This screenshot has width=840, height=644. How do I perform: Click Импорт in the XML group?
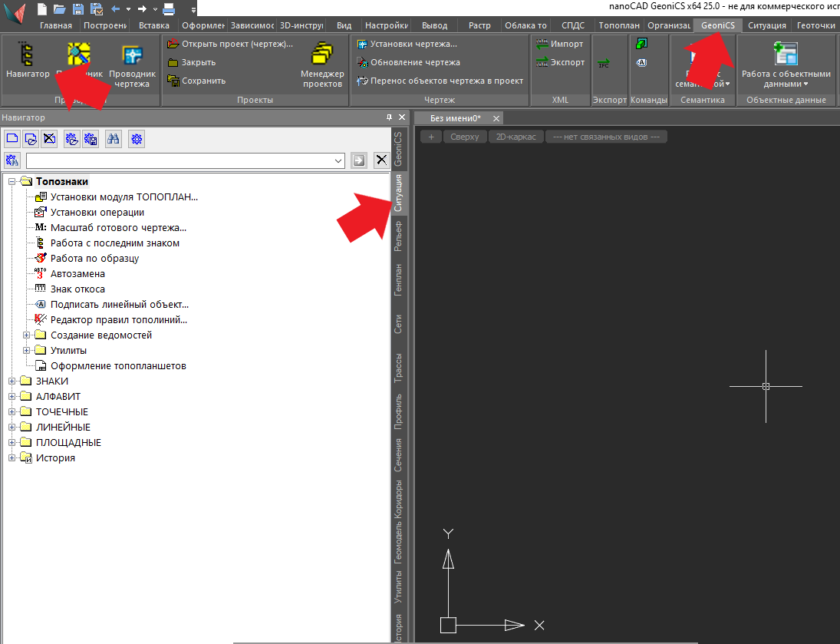click(560, 44)
